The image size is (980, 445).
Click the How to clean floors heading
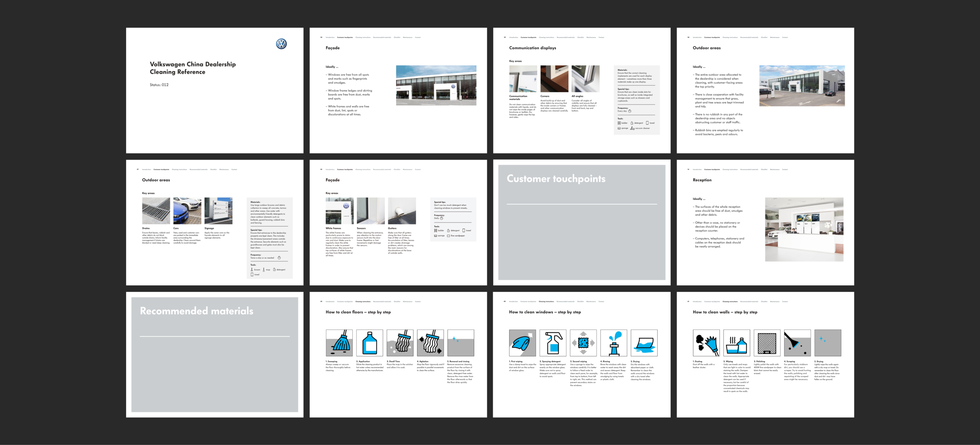[x=358, y=312]
